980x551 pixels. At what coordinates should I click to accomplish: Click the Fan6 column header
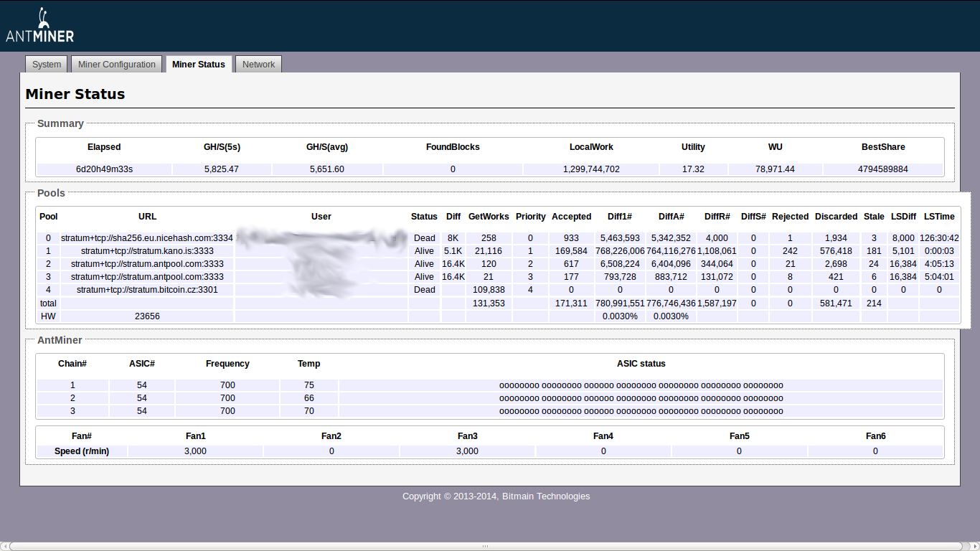pos(875,436)
